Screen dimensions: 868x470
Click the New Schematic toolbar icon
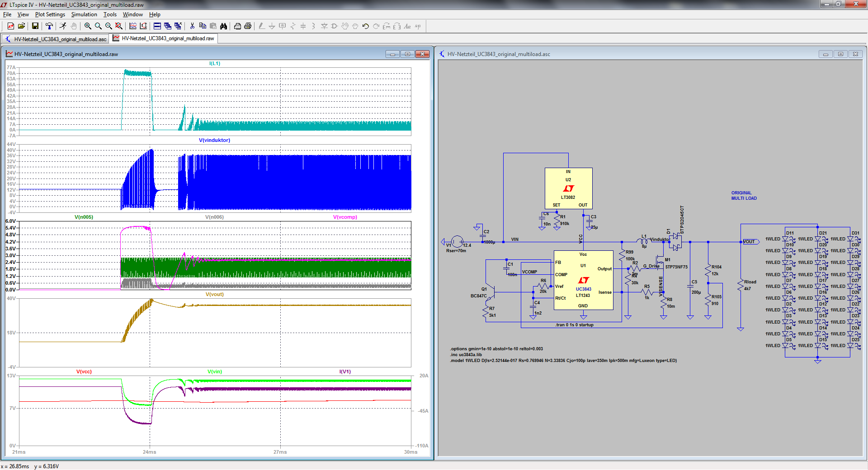click(11, 26)
